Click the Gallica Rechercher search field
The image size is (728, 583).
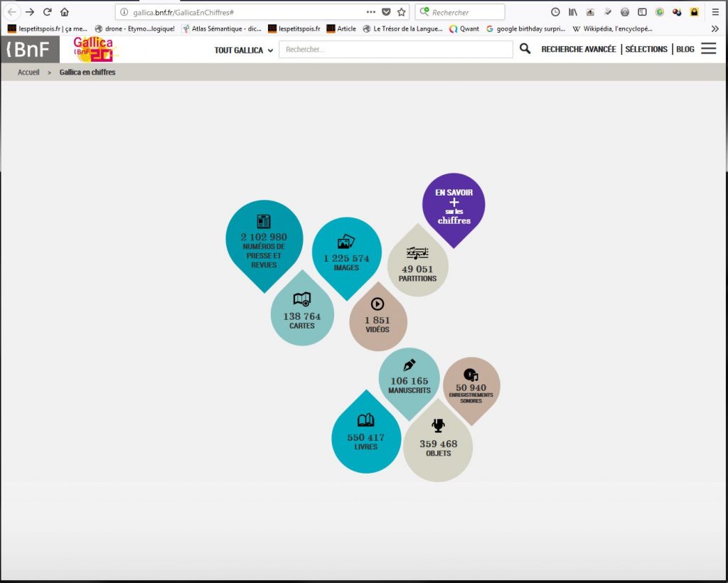395,49
